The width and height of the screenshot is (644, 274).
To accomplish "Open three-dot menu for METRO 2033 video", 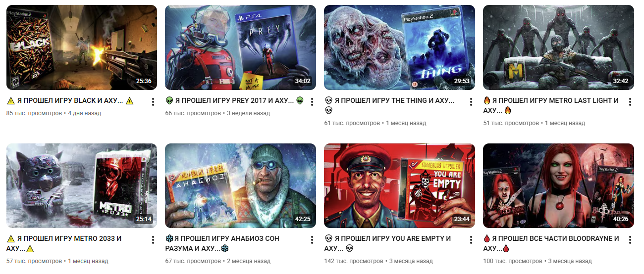I will 153,240.
